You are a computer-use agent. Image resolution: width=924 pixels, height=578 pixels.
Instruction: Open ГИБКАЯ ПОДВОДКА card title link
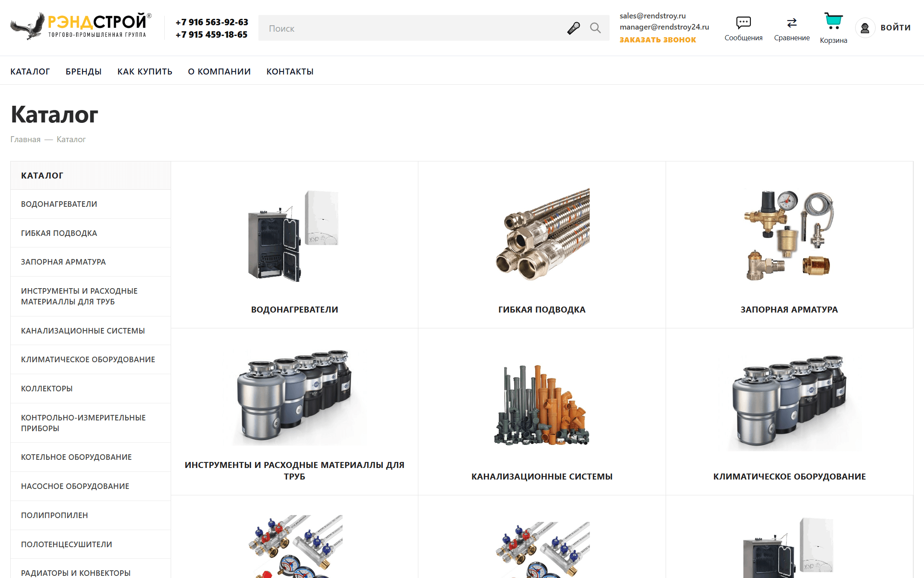pos(542,310)
